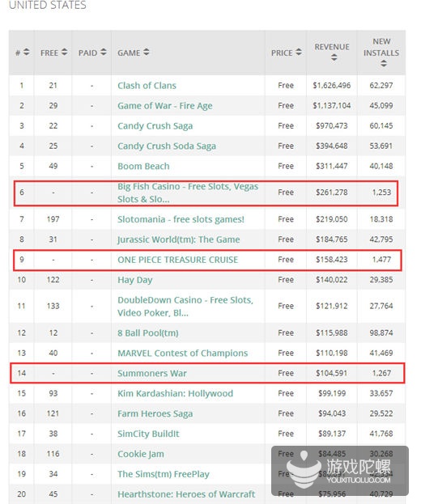421x504 pixels.
Task: Open Game of War - Fire Age link
Action: [x=164, y=106]
